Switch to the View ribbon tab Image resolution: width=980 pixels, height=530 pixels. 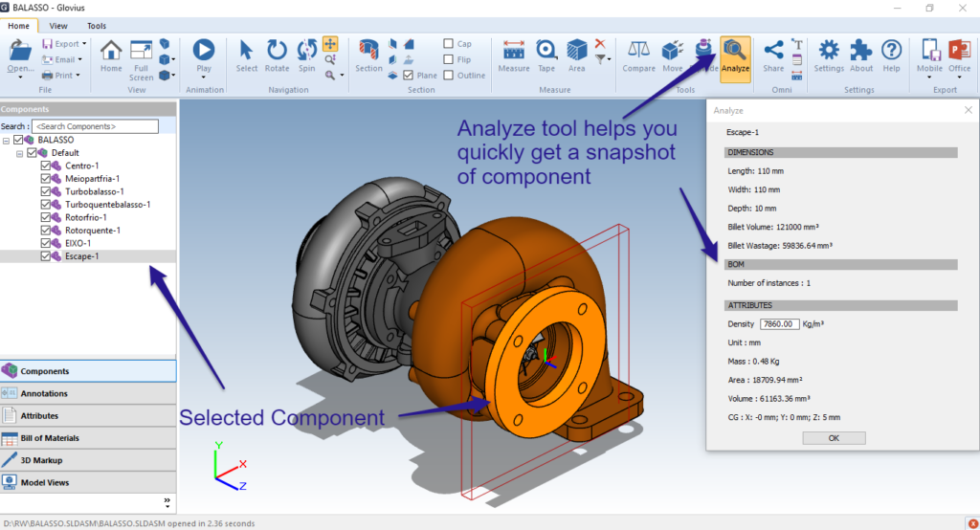(58, 26)
